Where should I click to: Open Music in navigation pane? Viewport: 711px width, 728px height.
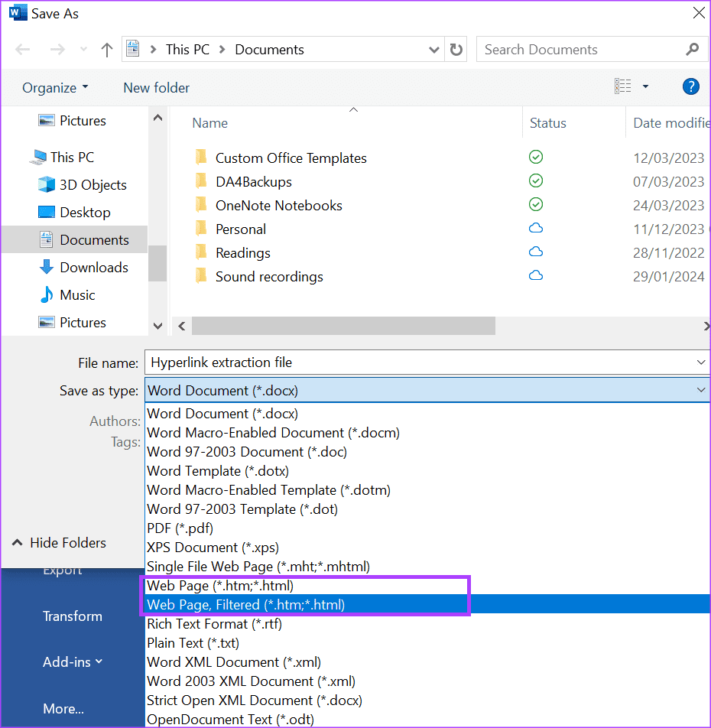[67, 295]
